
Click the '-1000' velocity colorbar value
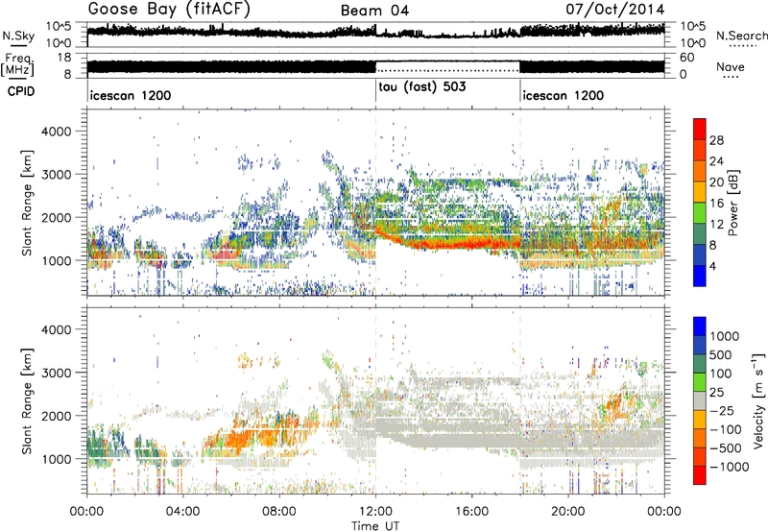pyautogui.click(x=730, y=467)
